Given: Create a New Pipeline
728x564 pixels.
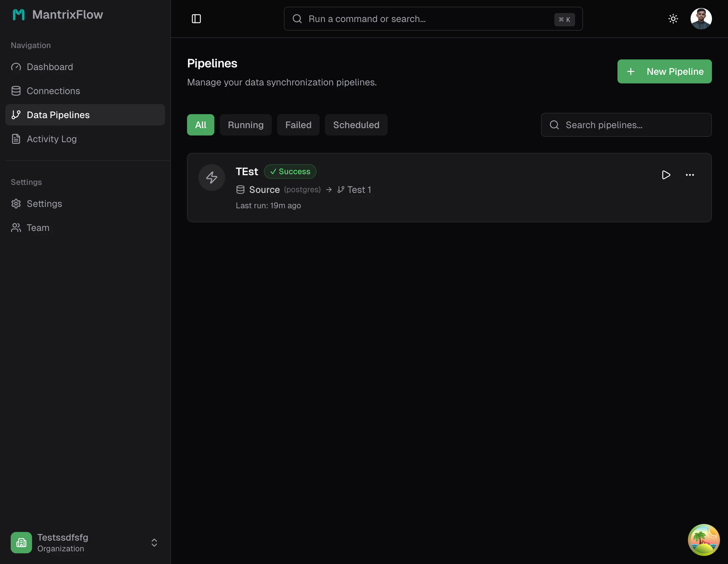Looking at the screenshot, I should pos(664,71).
